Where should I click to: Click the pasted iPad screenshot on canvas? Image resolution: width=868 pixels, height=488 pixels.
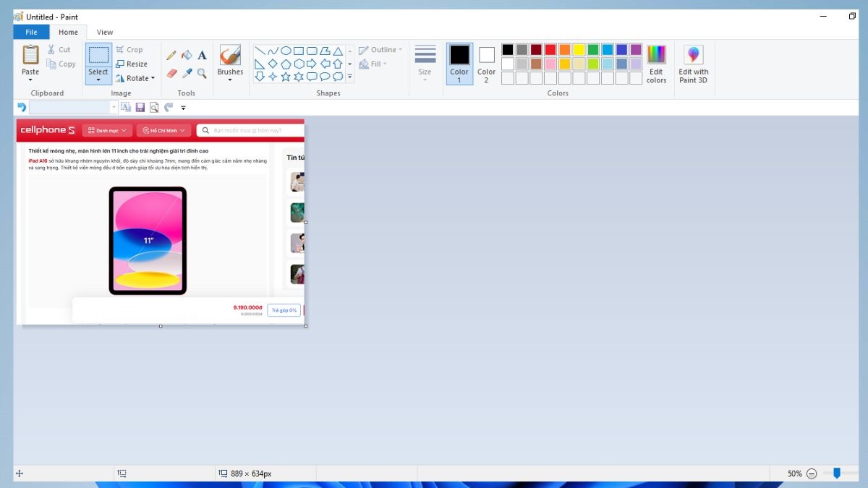point(160,222)
